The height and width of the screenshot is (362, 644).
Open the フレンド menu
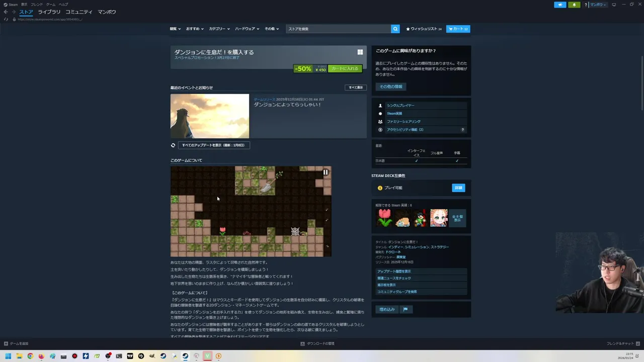click(37, 5)
